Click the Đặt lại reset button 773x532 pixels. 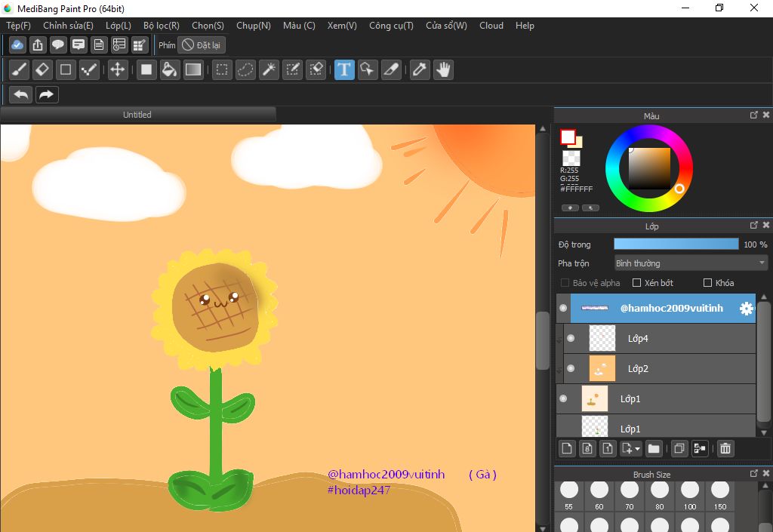(x=201, y=45)
